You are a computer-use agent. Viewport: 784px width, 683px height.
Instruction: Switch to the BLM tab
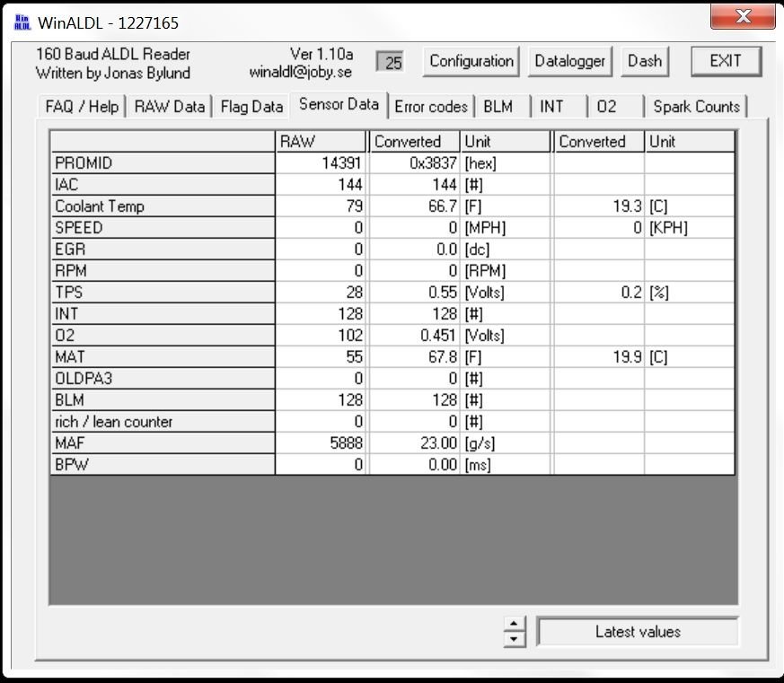point(498,107)
